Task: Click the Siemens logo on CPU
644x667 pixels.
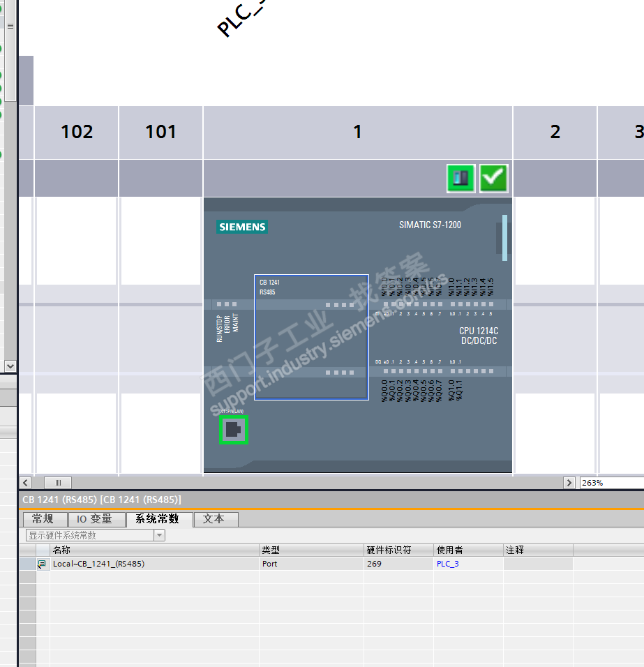Action: [242, 227]
